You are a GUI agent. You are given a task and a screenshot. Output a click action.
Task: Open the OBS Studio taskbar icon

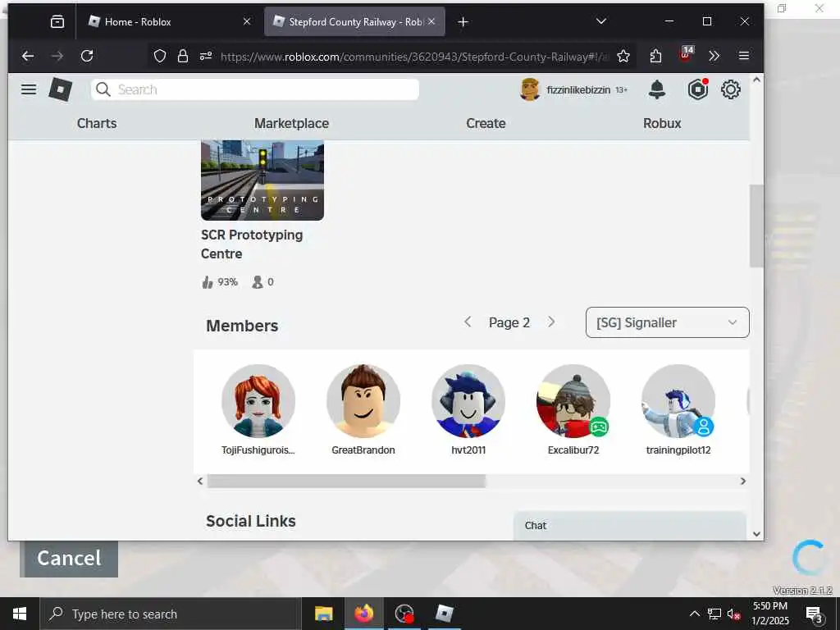tap(404, 614)
